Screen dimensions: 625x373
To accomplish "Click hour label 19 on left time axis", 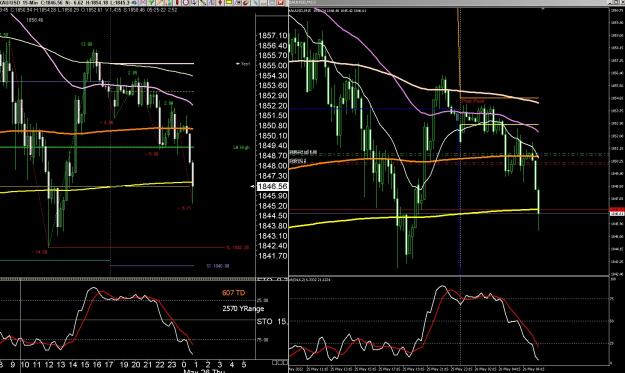I will pyautogui.click(x=124, y=364).
